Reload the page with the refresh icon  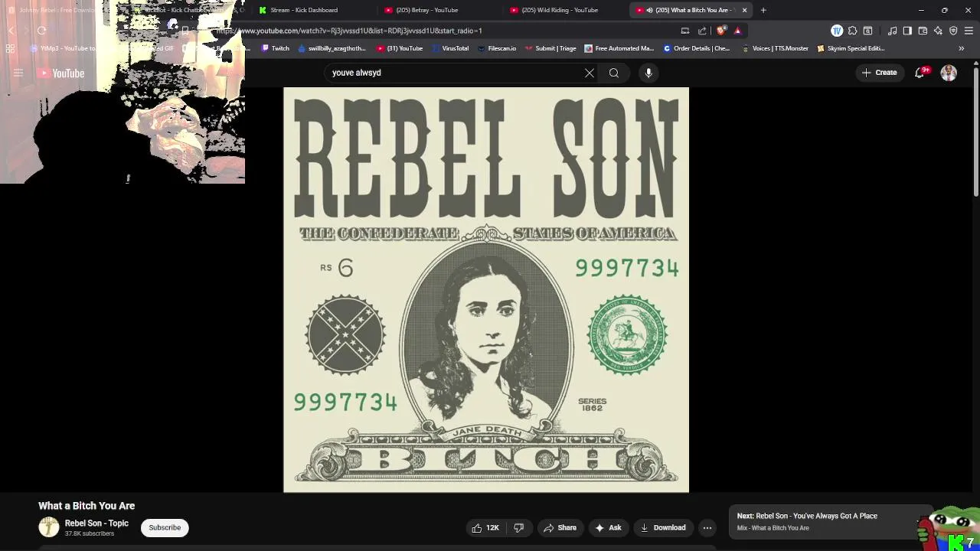pos(41,31)
